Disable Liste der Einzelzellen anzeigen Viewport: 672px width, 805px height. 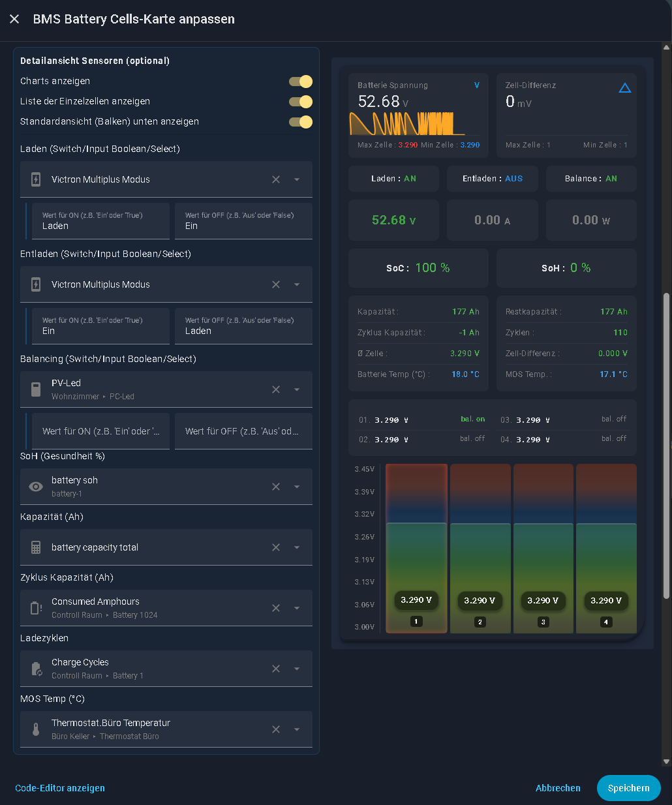point(301,102)
